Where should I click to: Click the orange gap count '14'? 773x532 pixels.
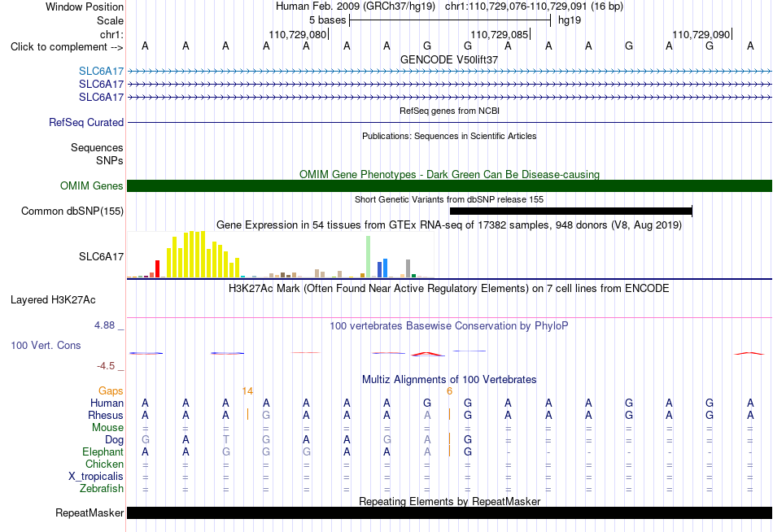tap(247, 391)
